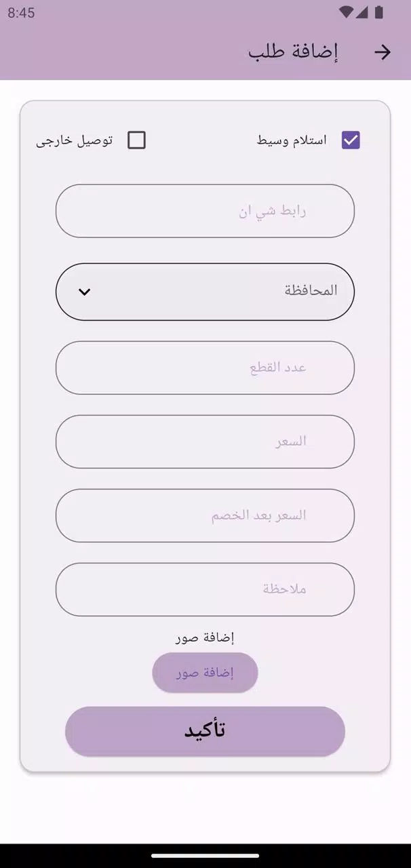The height and width of the screenshot is (868, 411).
Task: Focus the رابط شي ان input field
Action: point(205,211)
